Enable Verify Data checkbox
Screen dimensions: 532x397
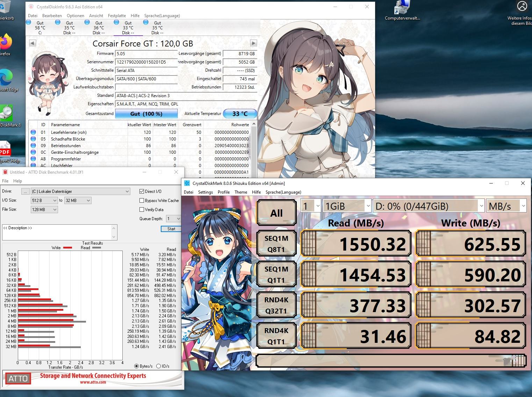coord(142,209)
